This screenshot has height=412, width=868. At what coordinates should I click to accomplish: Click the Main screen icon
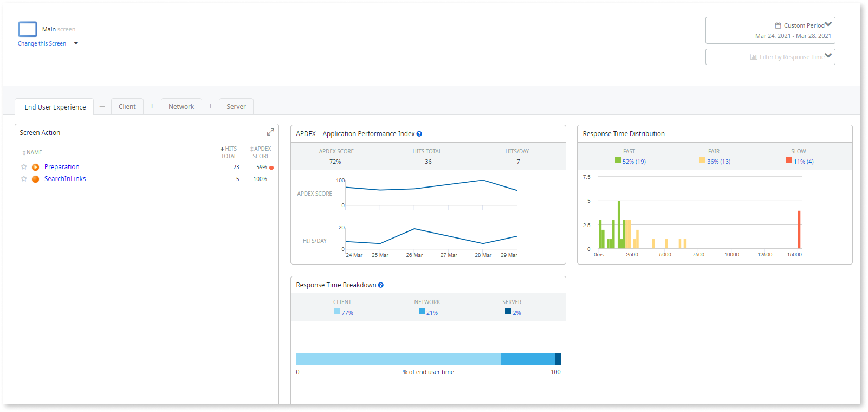click(x=28, y=29)
